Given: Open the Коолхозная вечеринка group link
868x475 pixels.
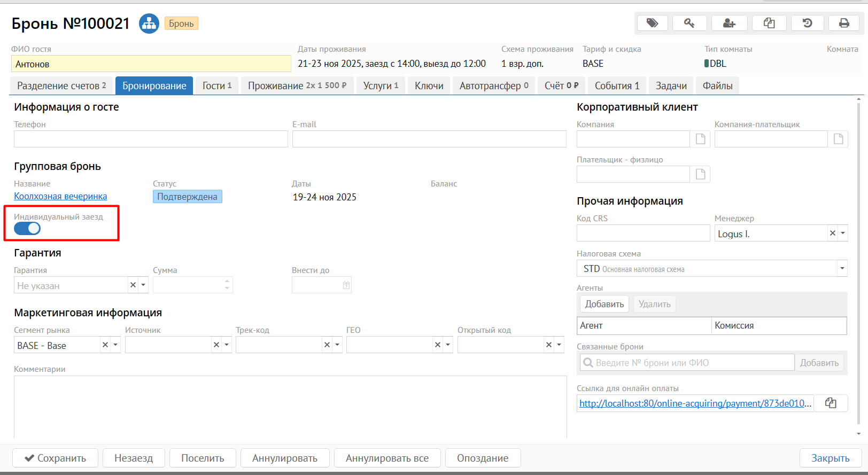Looking at the screenshot, I should [x=60, y=196].
